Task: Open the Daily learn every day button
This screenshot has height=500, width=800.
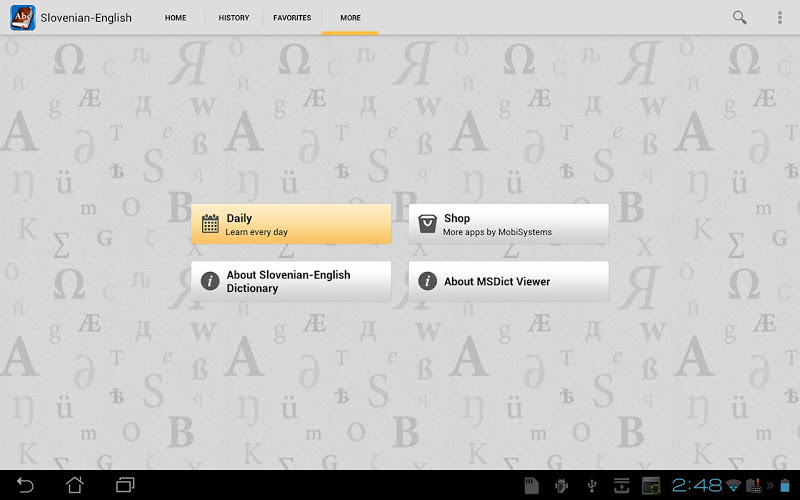Action: tap(291, 224)
